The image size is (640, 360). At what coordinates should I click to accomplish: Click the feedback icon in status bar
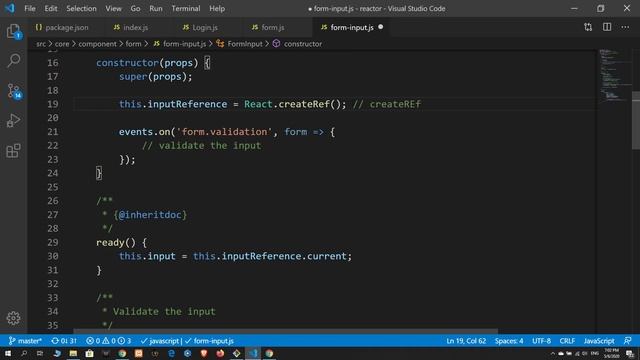coord(628,340)
